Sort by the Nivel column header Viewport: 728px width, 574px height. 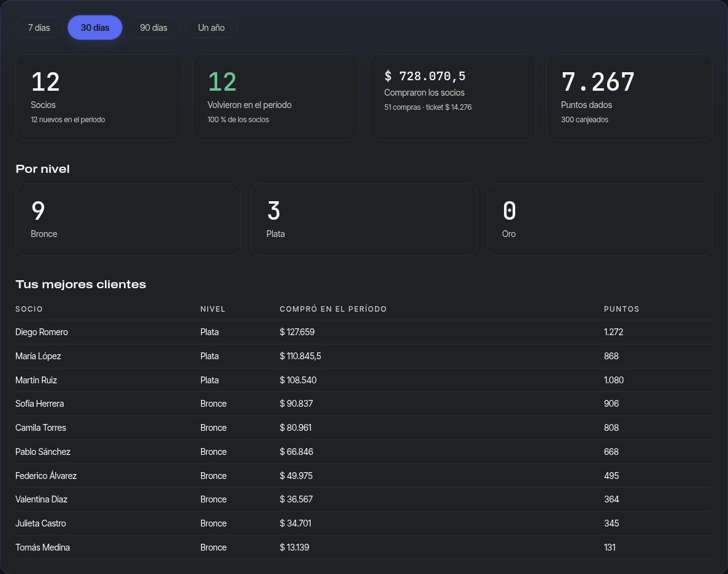[x=213, y=309]
